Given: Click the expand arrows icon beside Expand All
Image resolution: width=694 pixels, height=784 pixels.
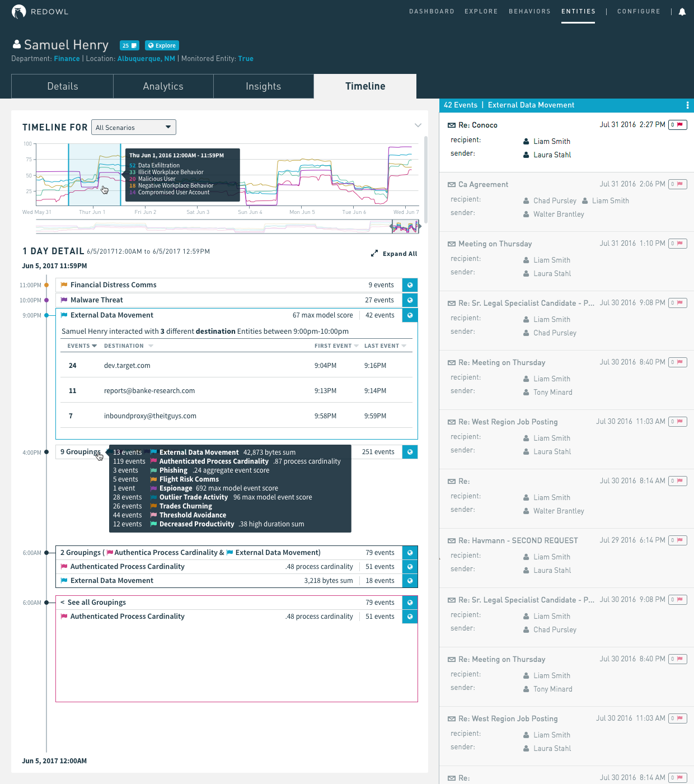Looking at the screenshot, I should click(374, 253).
